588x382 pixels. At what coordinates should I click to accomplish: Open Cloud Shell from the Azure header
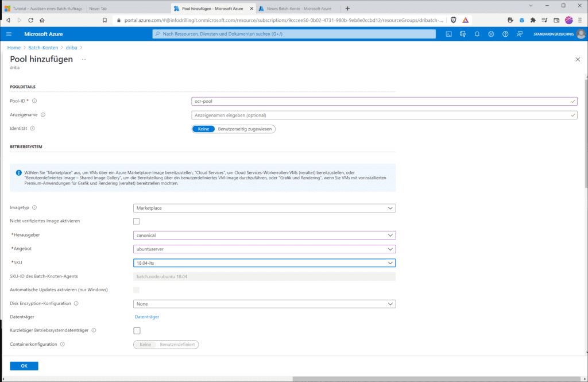click(448, 34)
